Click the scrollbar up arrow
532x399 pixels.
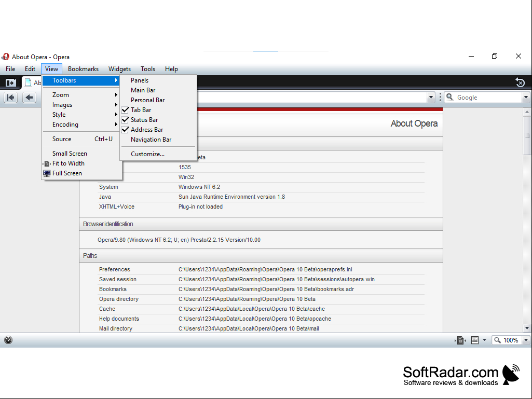527,112
